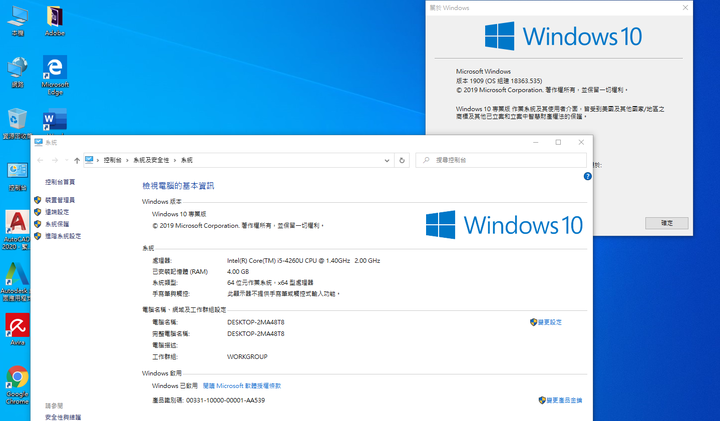Launch the Word desktop shortcut
Viewport: 720px width, 421px height.
[x=55, y=120]
